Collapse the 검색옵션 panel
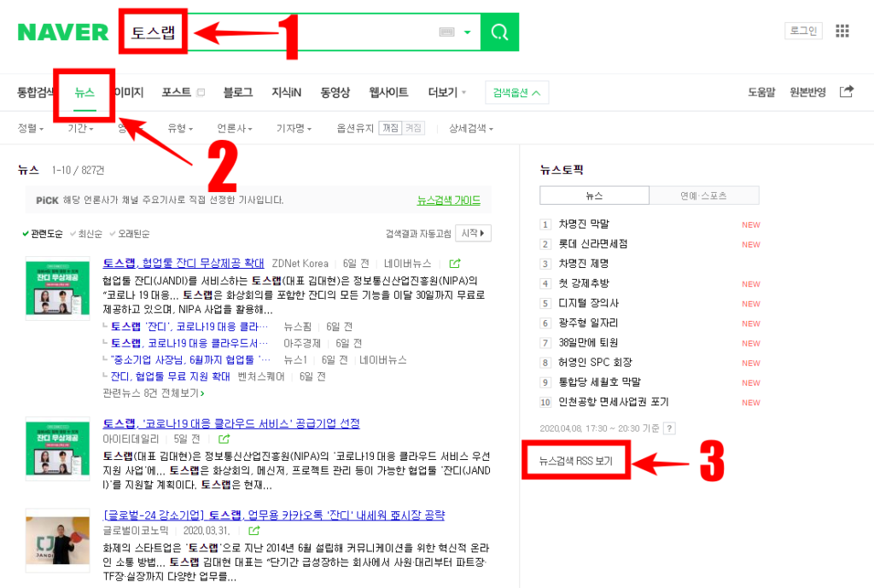Viewport: 874px width, 588px height. (516, 92)
